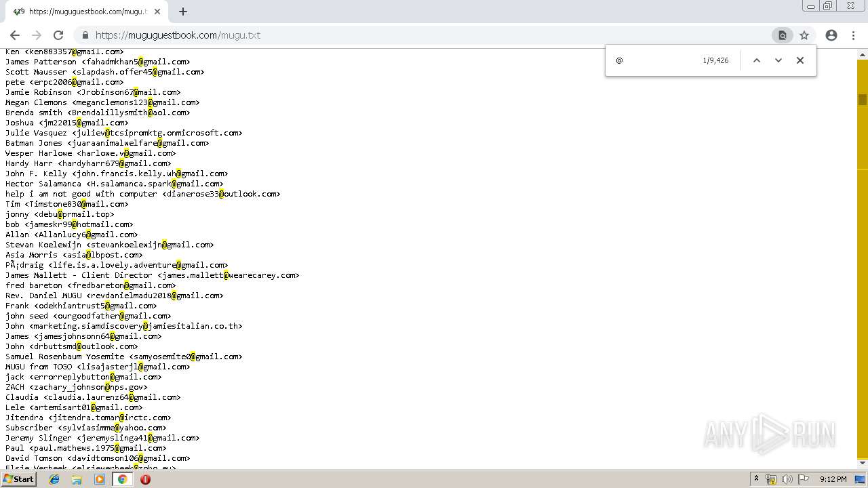Click line 'Jeremy Slinger' entry
This screenshot has height=488, width=868.
click(102, 438)
